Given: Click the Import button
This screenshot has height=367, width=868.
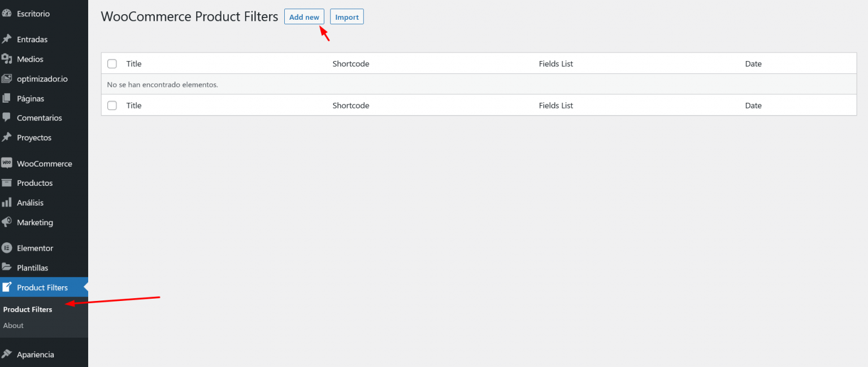Looking at the screenshot, I should 347,17.
